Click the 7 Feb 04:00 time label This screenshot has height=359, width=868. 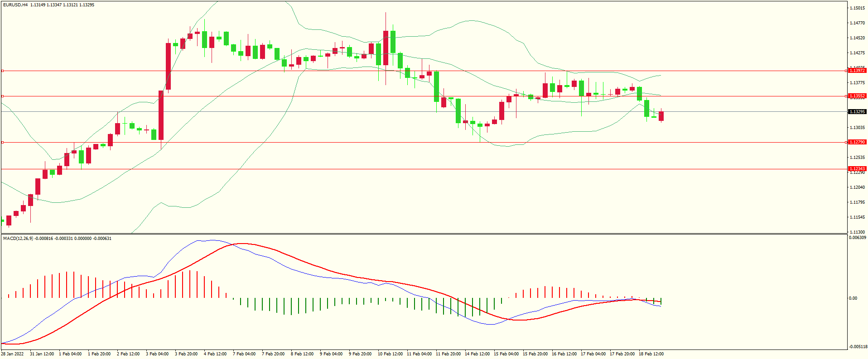pos(244,354)
